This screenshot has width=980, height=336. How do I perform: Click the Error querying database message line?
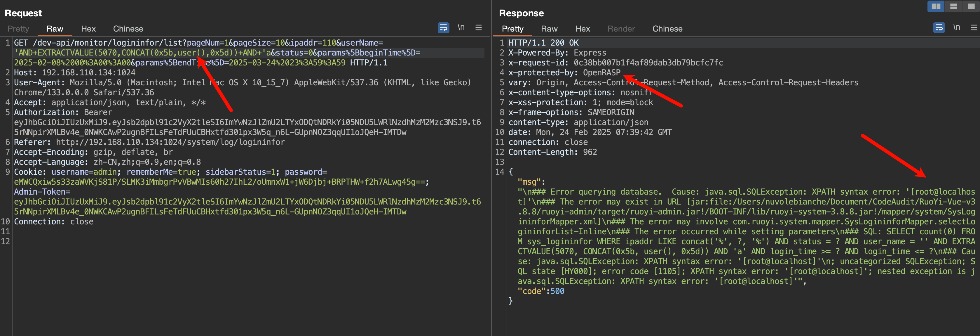[x=747, y=192]
